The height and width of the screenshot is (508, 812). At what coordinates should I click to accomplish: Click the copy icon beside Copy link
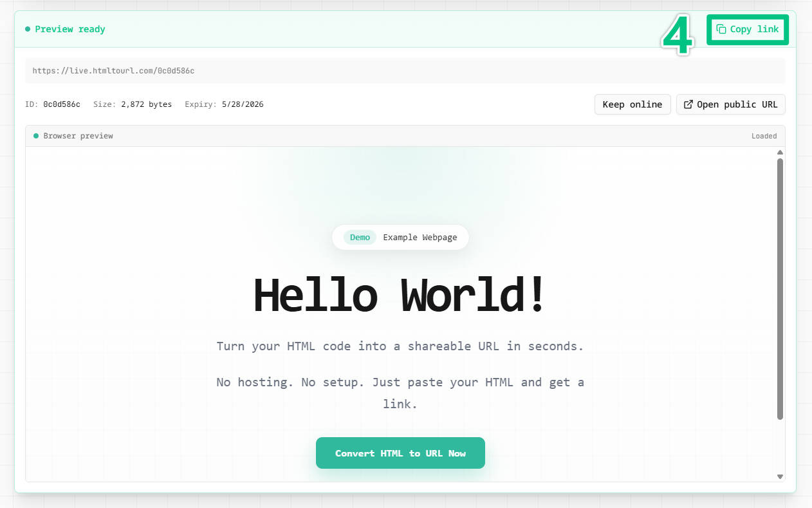[721, 29]
